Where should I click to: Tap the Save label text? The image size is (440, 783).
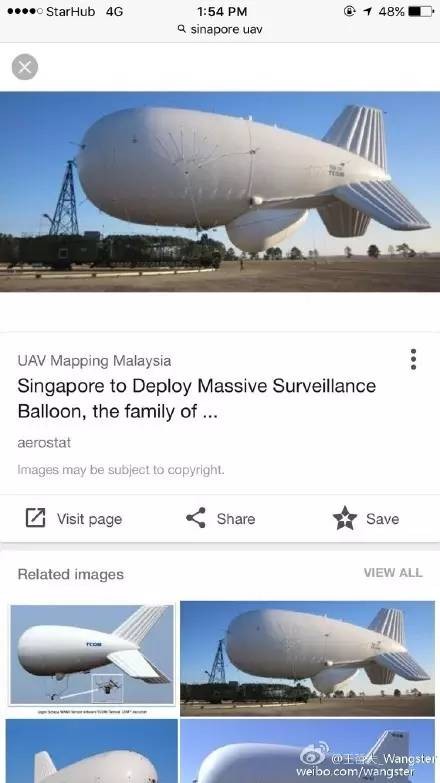[x=383, y=519]
